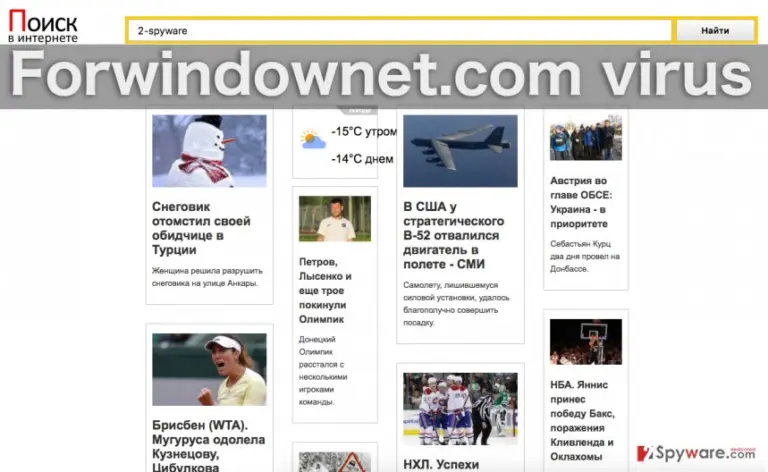Open headline Снеговик отомстил своей обидчице
The width and height of the screenshot is (768, 472).
(x=201, y=228)
